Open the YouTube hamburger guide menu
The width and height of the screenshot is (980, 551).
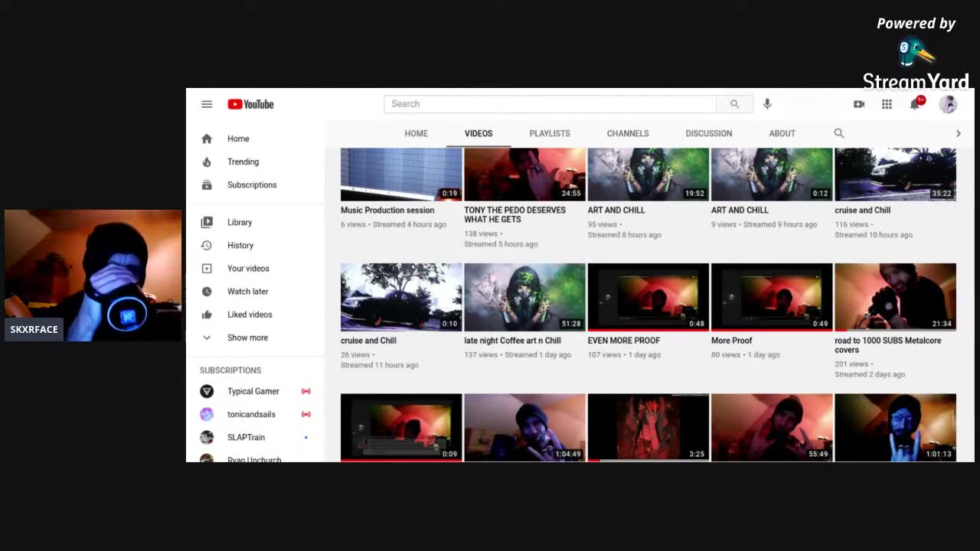pyautogui.click(x=207, y=104)
